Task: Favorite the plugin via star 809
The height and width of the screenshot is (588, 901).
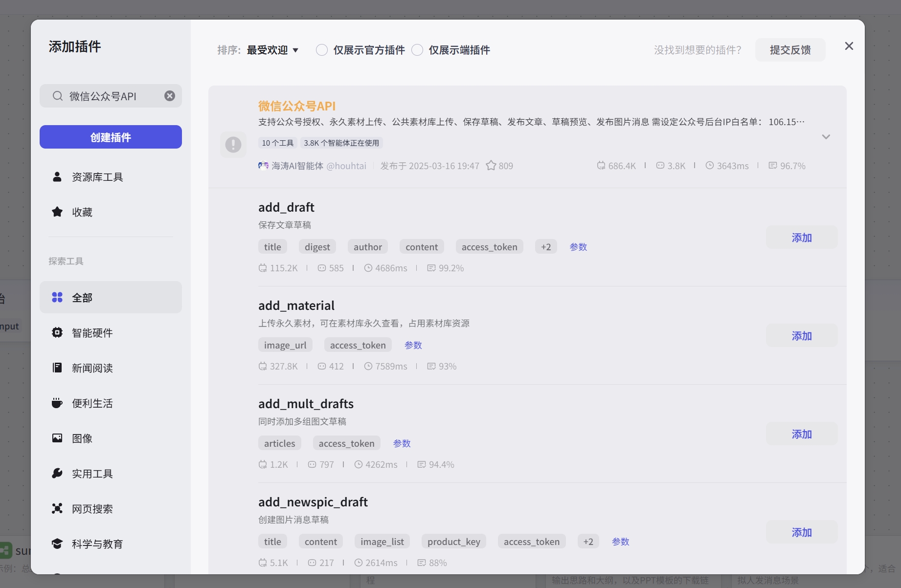Action: point(491,166)
